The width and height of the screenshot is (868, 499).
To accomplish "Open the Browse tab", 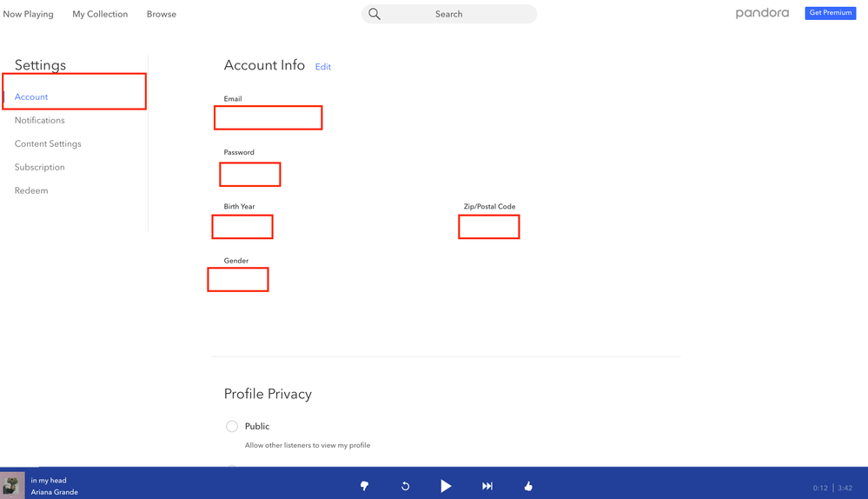I will (x=161, y=14).
